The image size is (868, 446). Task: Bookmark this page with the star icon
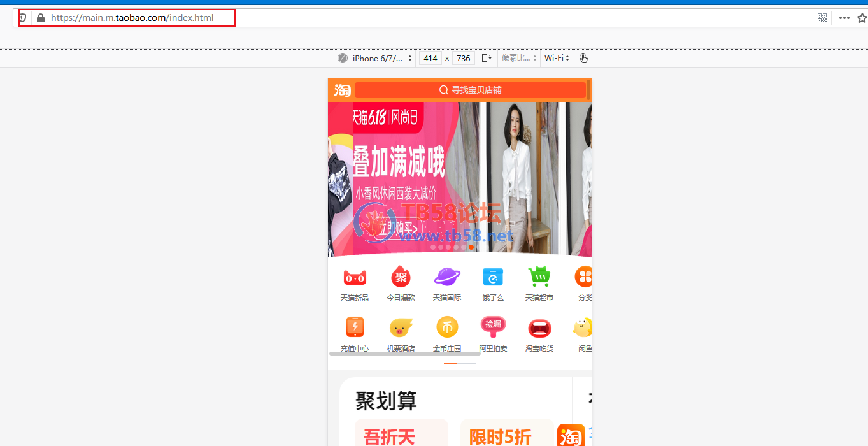tap(862, 18)
